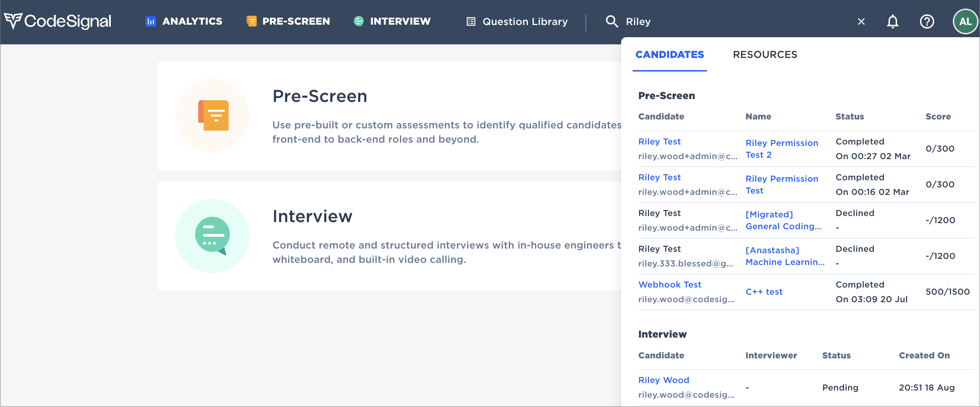Click the orange Pre-Screen nav icon
The width and height of the screenshot is (980, 407).
point(251,21)
